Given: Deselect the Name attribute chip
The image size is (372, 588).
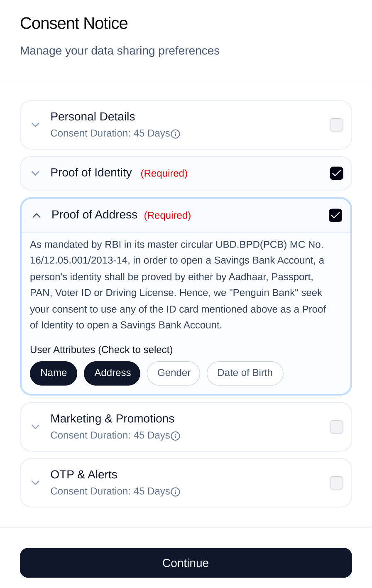Looking at the screenshot, I should [x=54, y=373].
